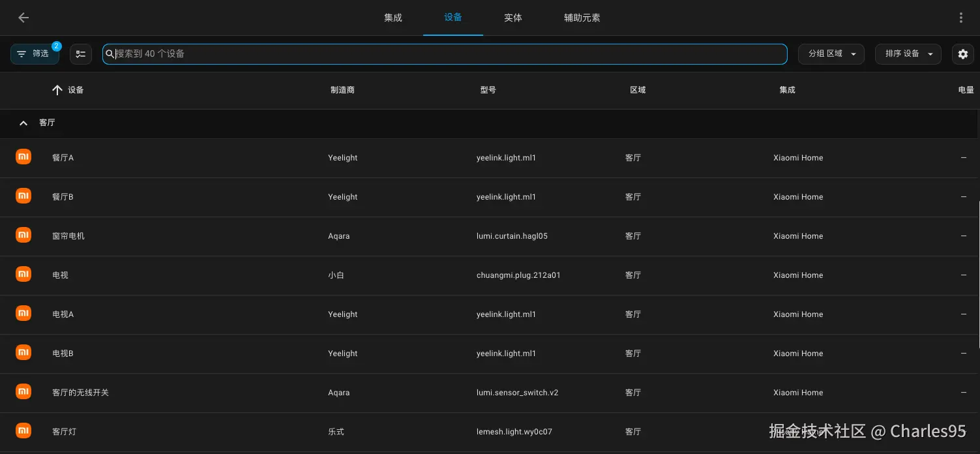Screen dimensions: 980x454
Task: Open the 餐厅B device row
Action: (62, 196)
